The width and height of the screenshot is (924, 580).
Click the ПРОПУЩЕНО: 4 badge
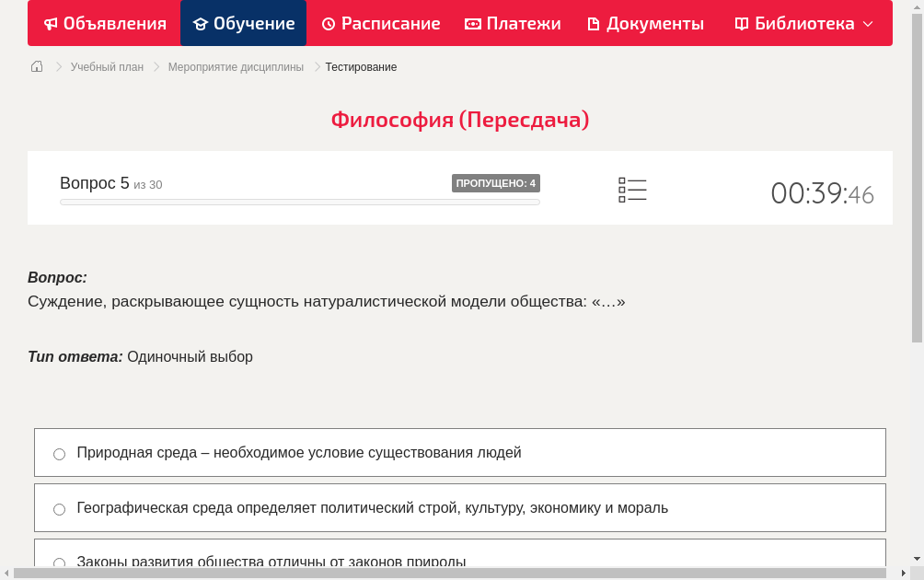[x=495, y=183]
